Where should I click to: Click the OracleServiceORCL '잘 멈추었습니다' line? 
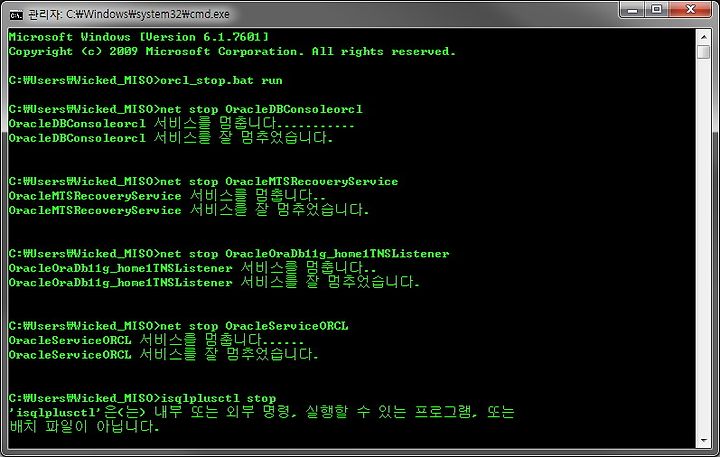(x=163, y=355)
